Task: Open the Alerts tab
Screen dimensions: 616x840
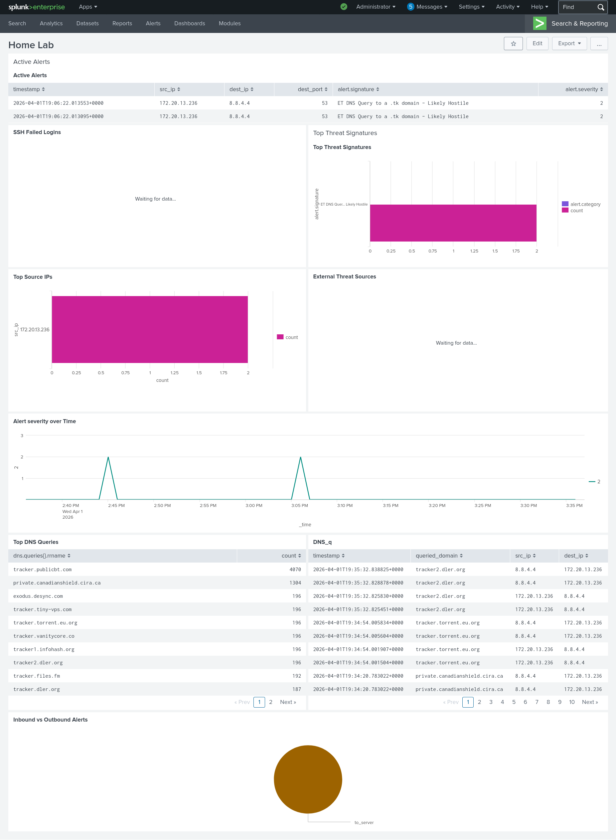Action: [x=153, y=24]
